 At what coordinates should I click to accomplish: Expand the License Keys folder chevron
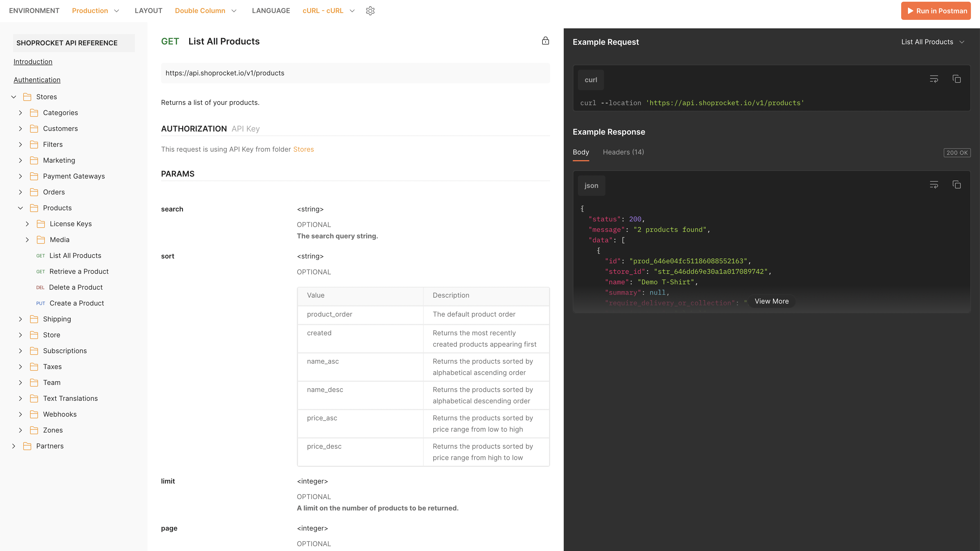tap(28, 224)
